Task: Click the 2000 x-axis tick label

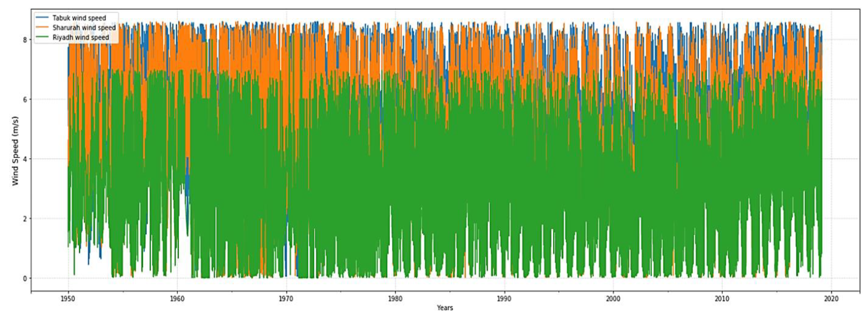Action: (613, 299)
